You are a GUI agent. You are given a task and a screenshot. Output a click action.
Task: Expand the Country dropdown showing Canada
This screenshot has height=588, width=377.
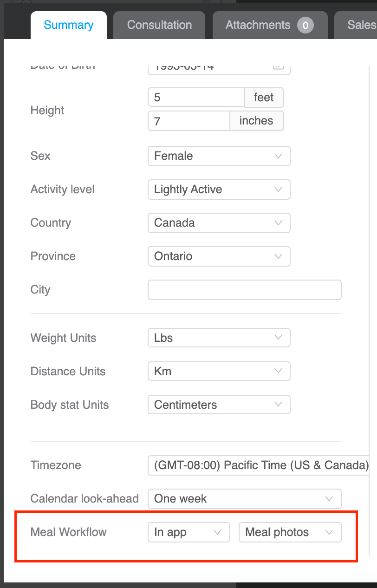click(219, 223)
